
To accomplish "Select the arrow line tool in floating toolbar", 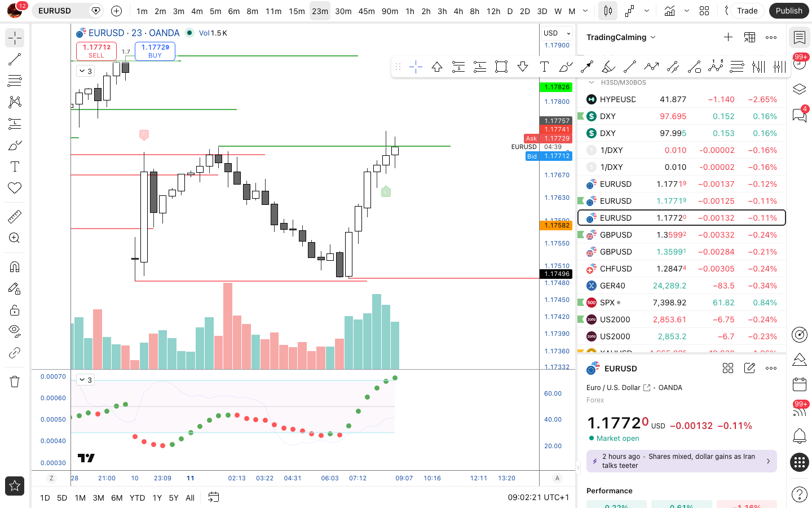I will click(587, 67).
